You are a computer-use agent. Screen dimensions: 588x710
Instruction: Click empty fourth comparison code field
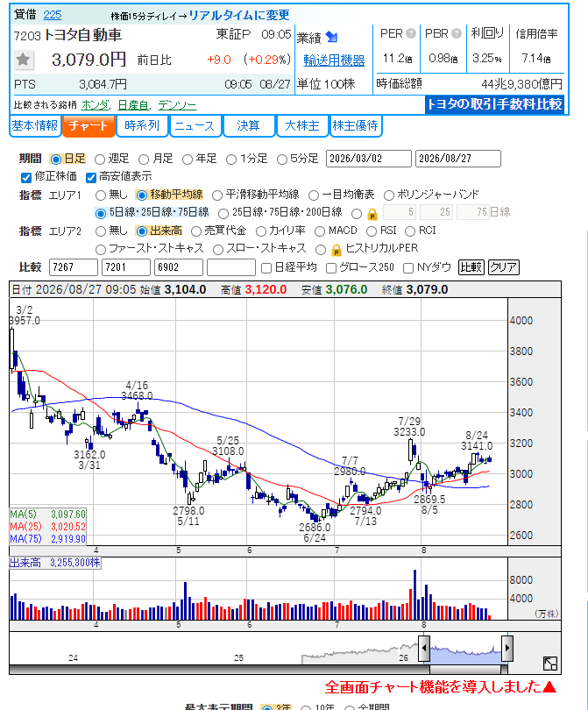pos(230,267)
